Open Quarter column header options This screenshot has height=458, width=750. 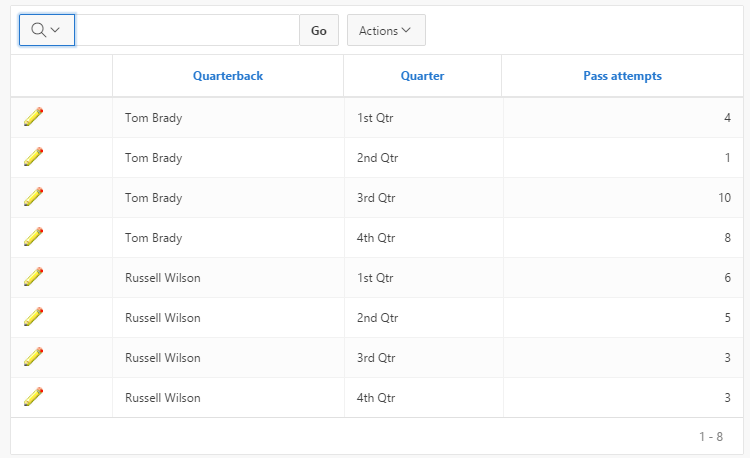pyautogui.click(x=422, y=76)
